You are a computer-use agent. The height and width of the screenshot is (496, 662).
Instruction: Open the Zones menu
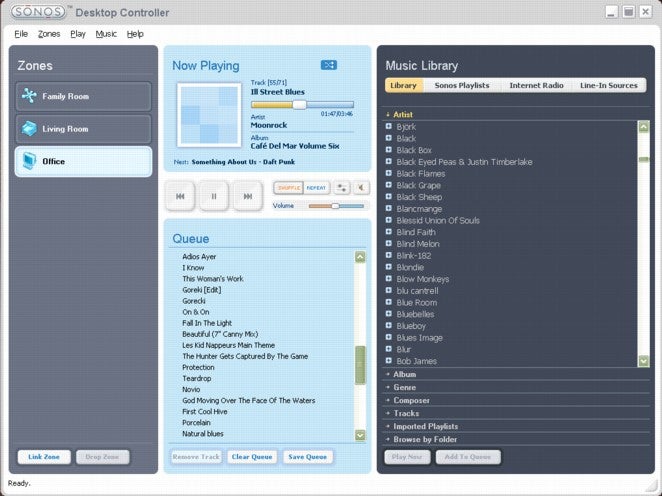[49, 34]
